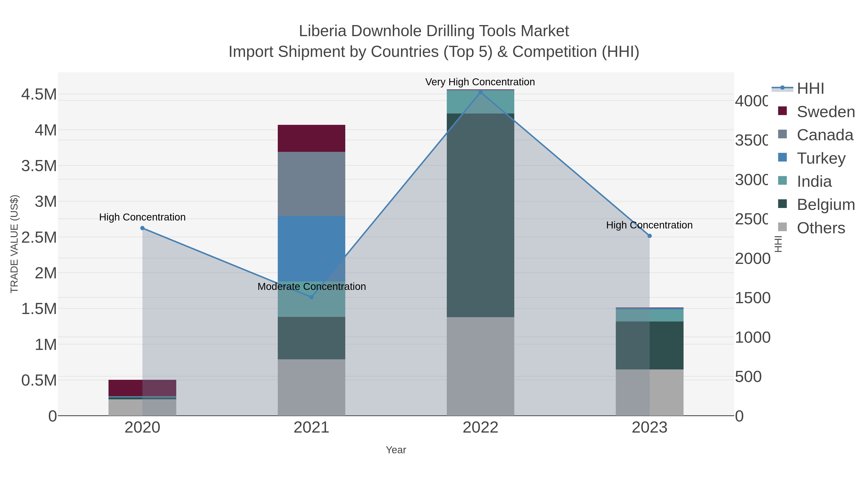Click the Others gray legend swatch
This screenshot has height=488, width=868.
[x=782, y=227]
